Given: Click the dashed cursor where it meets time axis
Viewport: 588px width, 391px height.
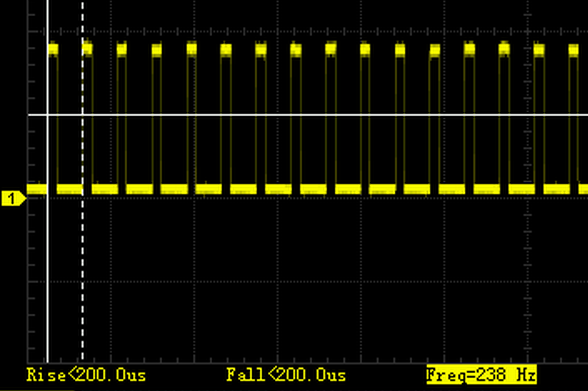Looking at the screenshot, I should pyautogui.click(x=82, y=362).
